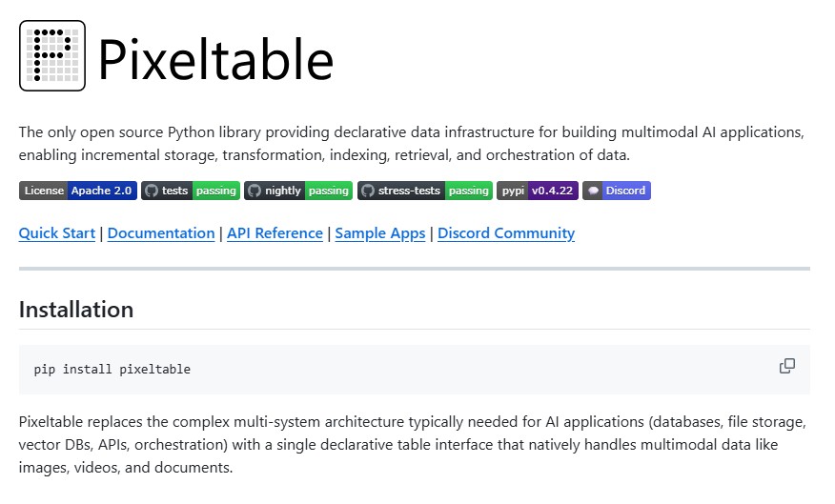The width and height of the screenshot is (835, 504).
Task: Open the pypi v0.4.22 badge
Action: coord(538,191)
